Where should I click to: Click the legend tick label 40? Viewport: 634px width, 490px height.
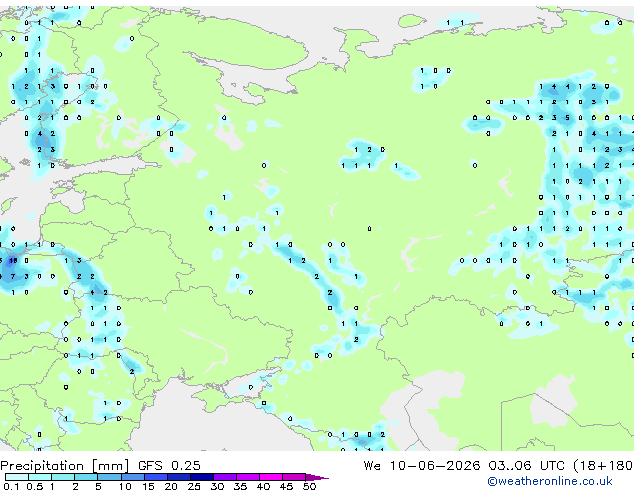[264, 486]
